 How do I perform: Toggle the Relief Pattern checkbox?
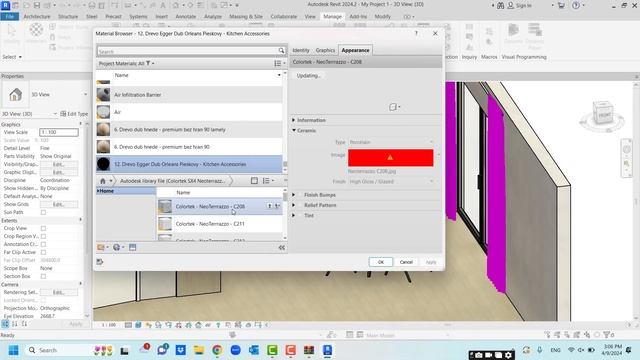(x=300, y=205)
